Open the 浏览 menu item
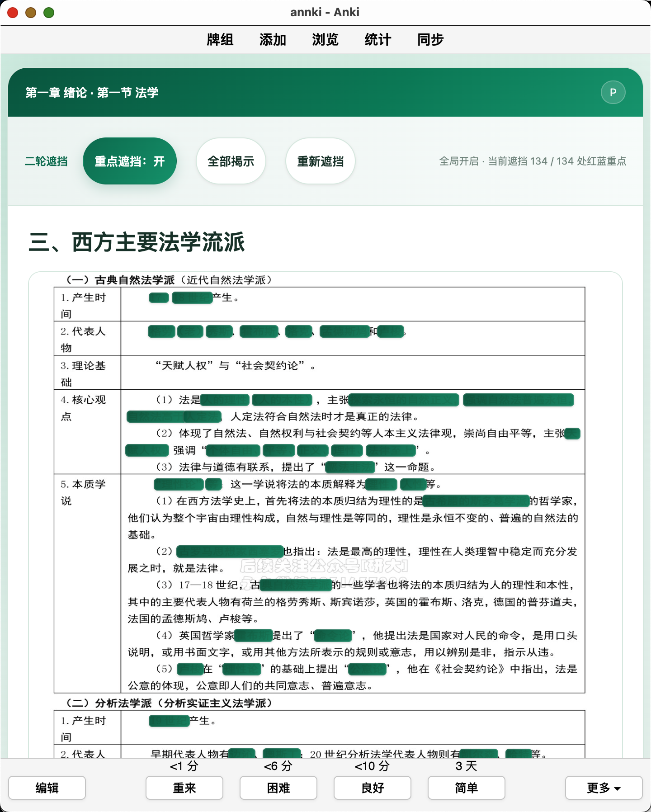651x812 pixels. (325, 40)
